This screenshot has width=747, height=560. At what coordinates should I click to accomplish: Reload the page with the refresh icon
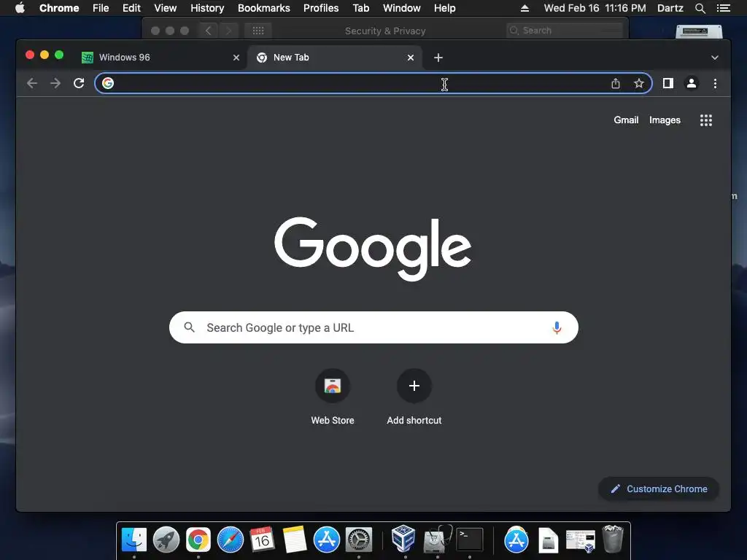[x=79, y=83]
